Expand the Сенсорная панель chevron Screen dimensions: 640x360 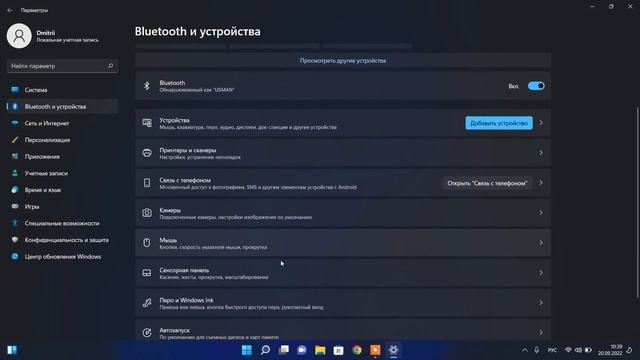541,273
